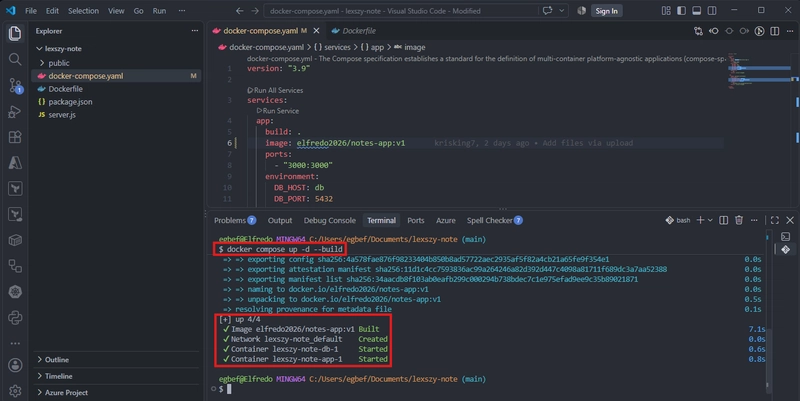Go to next change icon
800x401 pixels.
pos(744,31)
